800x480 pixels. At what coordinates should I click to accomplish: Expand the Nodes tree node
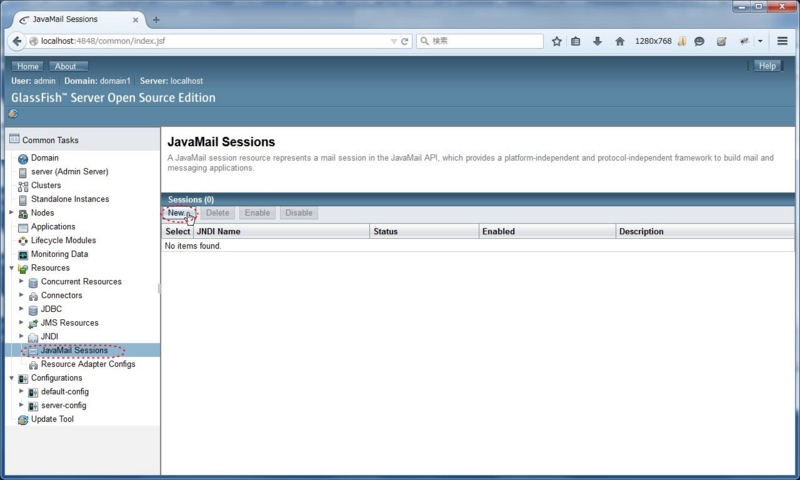pyautogui.click(x=11, y=212)
